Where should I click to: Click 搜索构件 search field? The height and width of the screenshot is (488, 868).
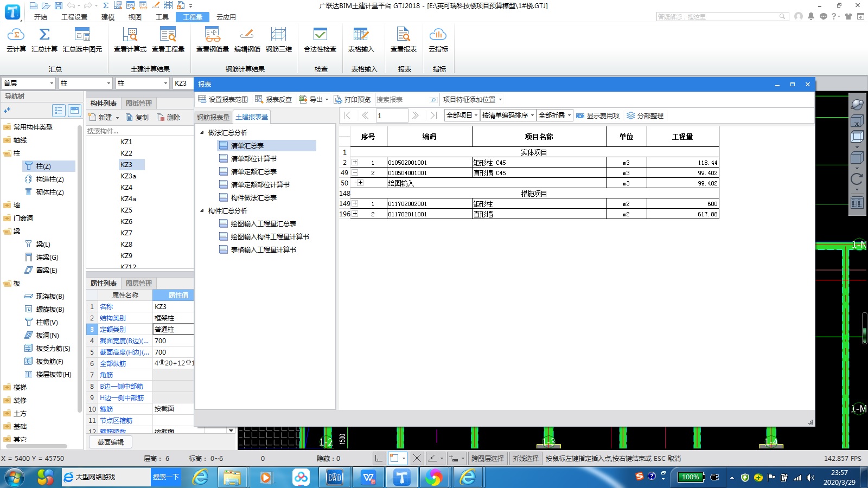point(140,131)
